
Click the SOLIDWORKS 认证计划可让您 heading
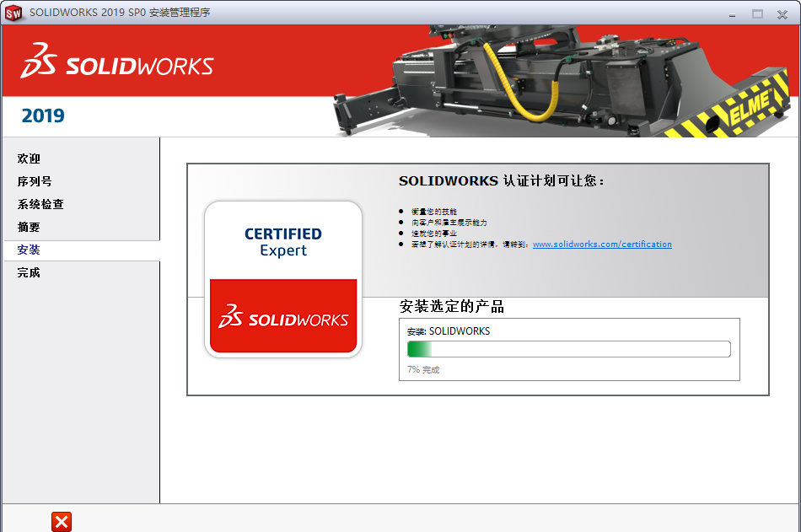click(501, 181)
